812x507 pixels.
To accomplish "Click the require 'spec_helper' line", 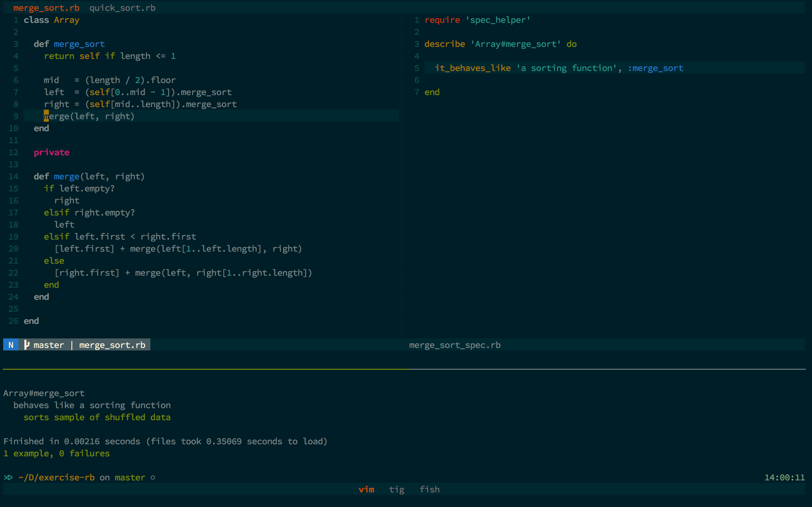I will 477,20.
